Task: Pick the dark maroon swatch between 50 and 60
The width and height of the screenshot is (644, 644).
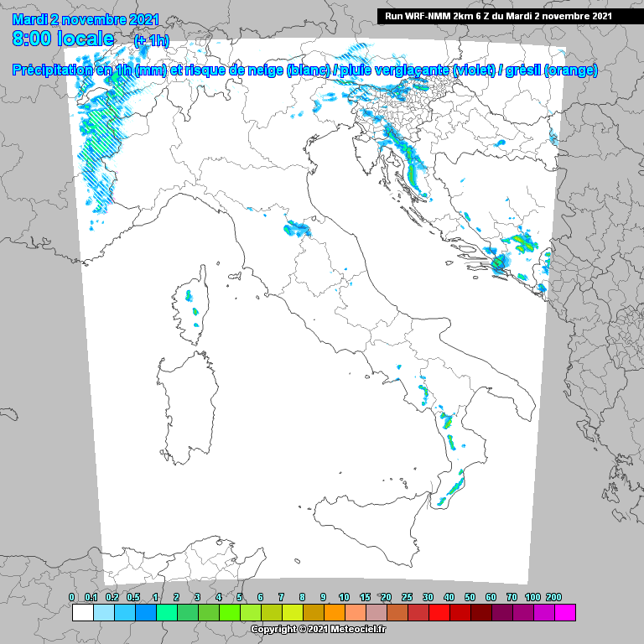Action: [480, 613]
